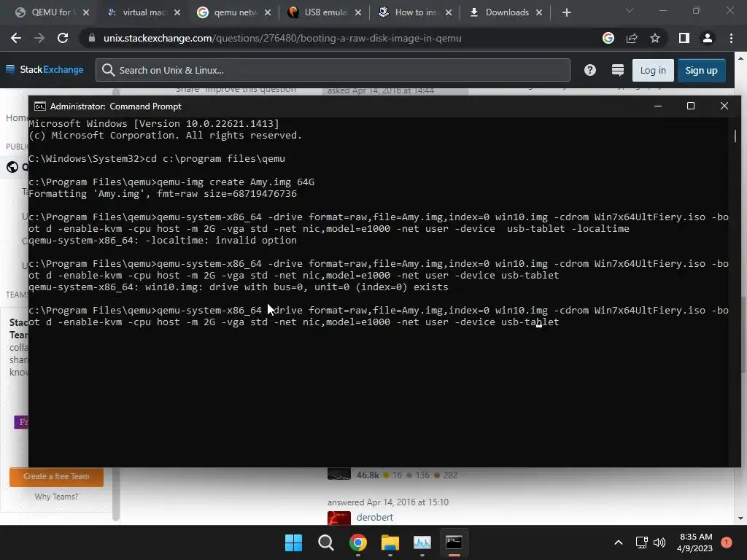This screenshot has width=747, height=560.
Task: Close the Downloads tab
Action: [x=539, y=12]
